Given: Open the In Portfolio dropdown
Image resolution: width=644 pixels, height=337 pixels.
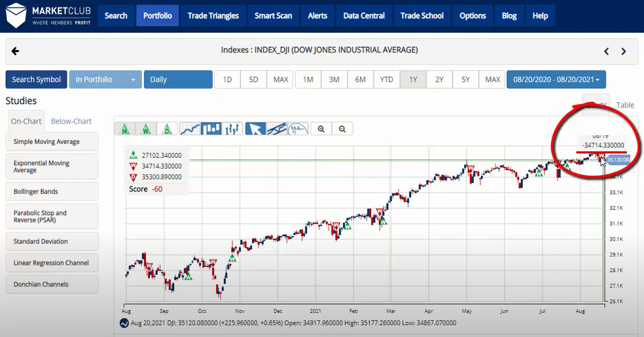Looking at the screenshot, I should tap(105, 79).
